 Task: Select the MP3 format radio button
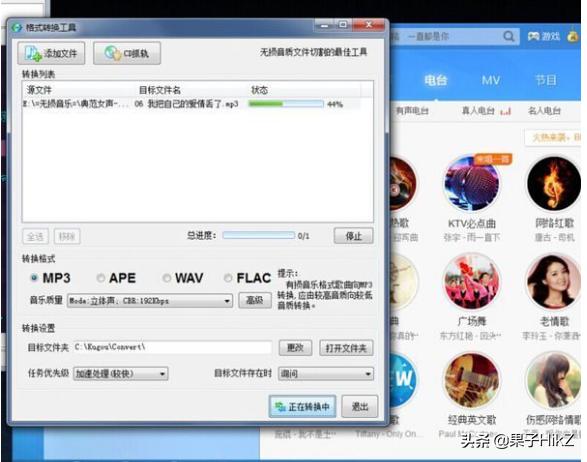(34, 278)
